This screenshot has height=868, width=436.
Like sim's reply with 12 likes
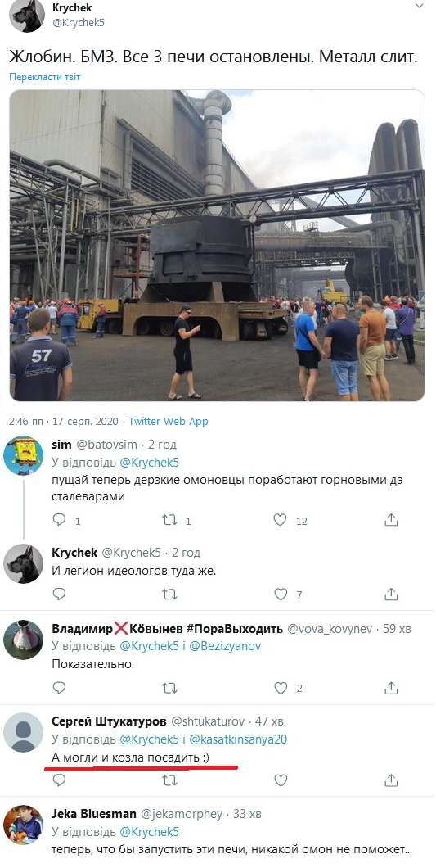281,519
